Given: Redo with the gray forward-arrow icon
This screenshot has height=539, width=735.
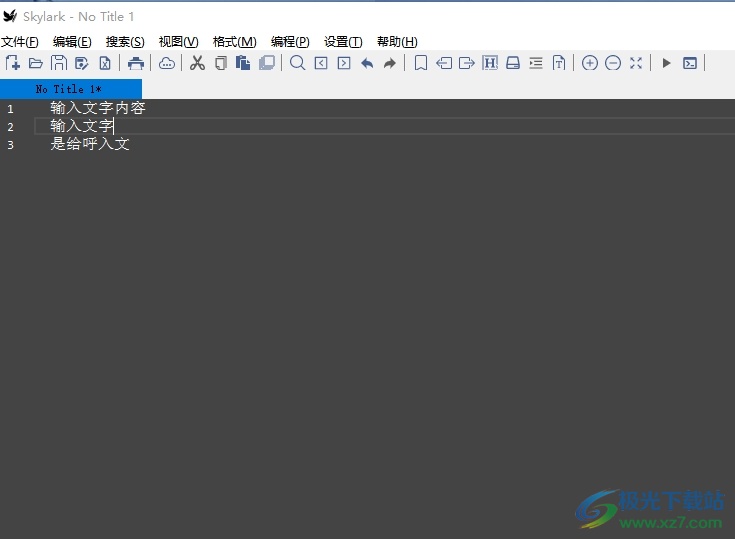Looking at the screenshot, I should click(390, 63).
